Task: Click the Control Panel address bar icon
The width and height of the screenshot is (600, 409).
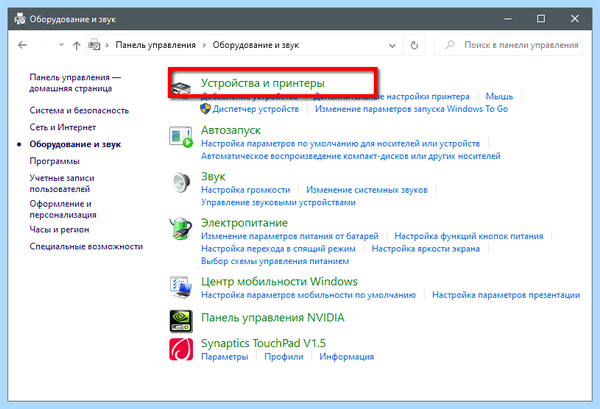Action: pos(95,45)
